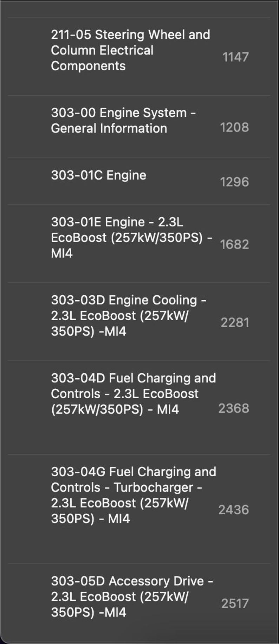Jump to page 1296
Image resolution: width=279 pixels, height=644 pixels.
pyautogui.click(x=234, y=182)
